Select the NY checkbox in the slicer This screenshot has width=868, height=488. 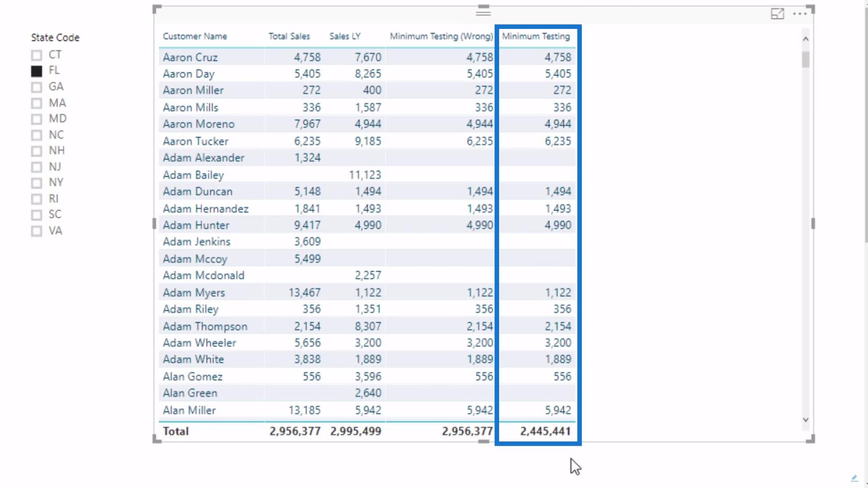click(x=37, y=183)
